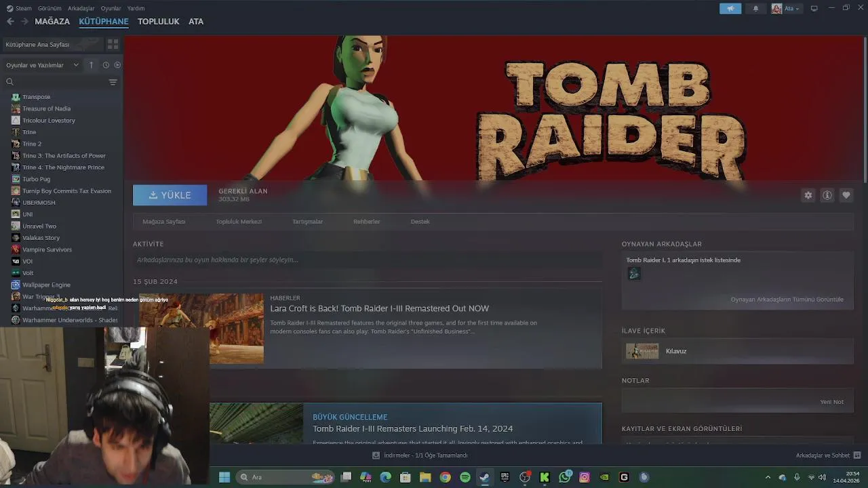Open game info icon
Screen dimensions: 868x488
(827, 195)
